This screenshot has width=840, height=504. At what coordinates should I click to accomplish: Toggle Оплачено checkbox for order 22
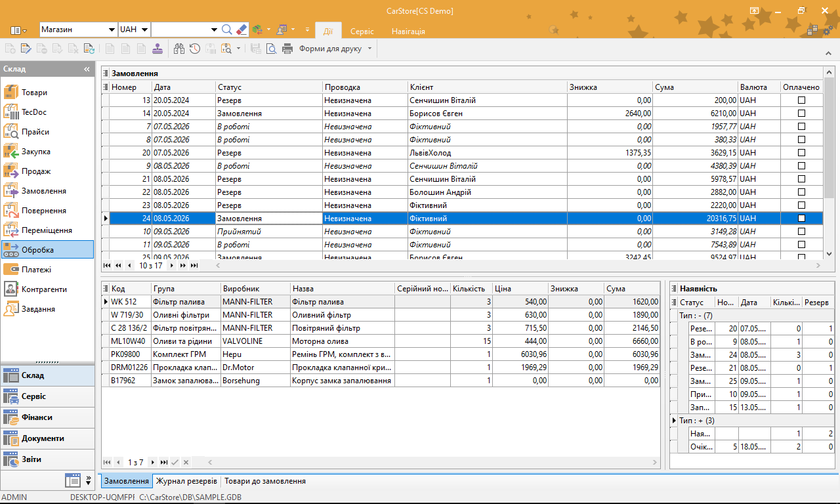tap(801, 192)
